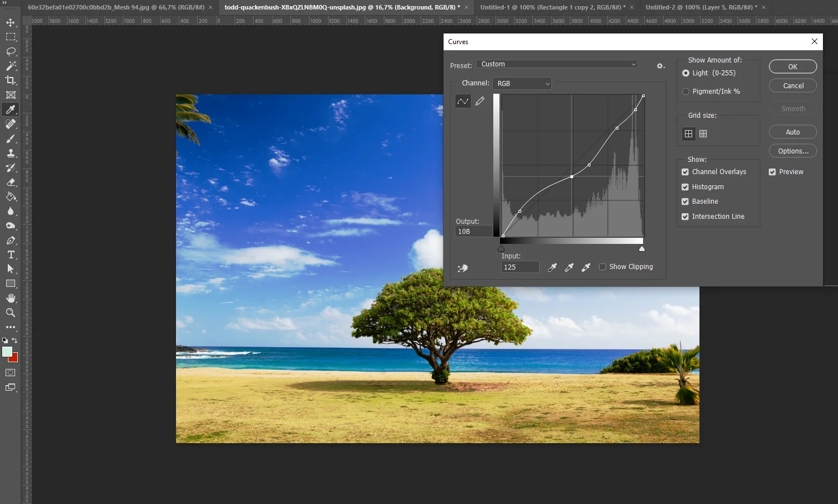Switch to the Untitled-2 document tab
This screenshot has height=504, width=838.
point(701,7)
